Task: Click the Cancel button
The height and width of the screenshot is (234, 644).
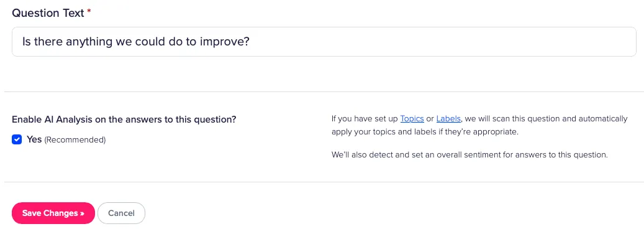Action: point(121,213)
